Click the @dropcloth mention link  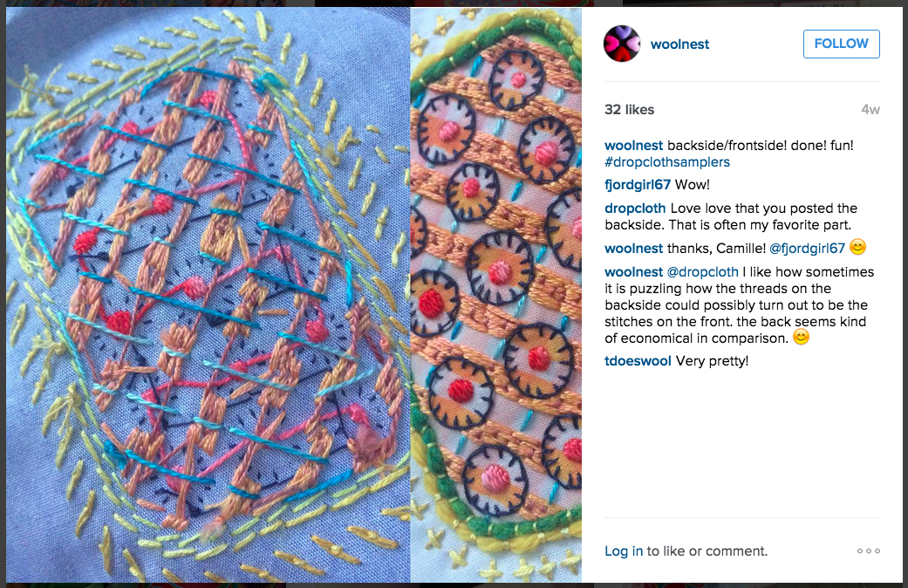pos(703,271)
